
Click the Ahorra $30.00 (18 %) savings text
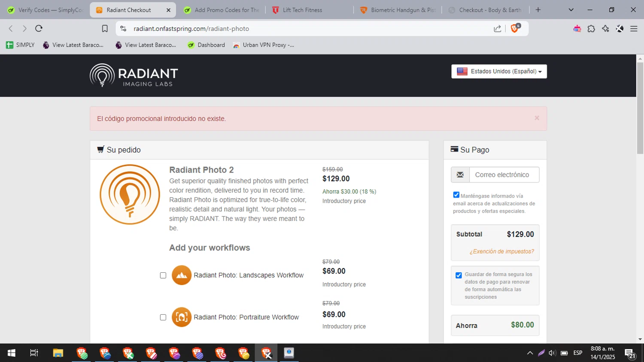[x=349, y=192]
